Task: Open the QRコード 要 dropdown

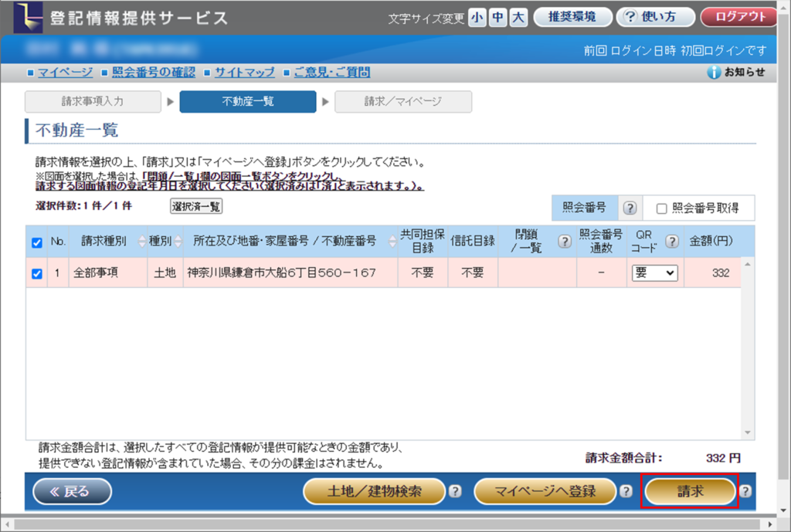Action: point(654,273)
